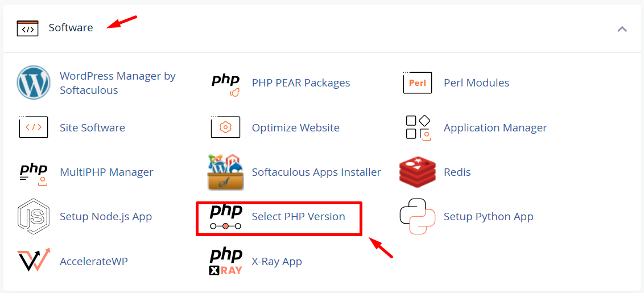Click the X-Ray App icon
Image resolution: width=644 pixels, height=293 pixels.
(x=226, y=261)
